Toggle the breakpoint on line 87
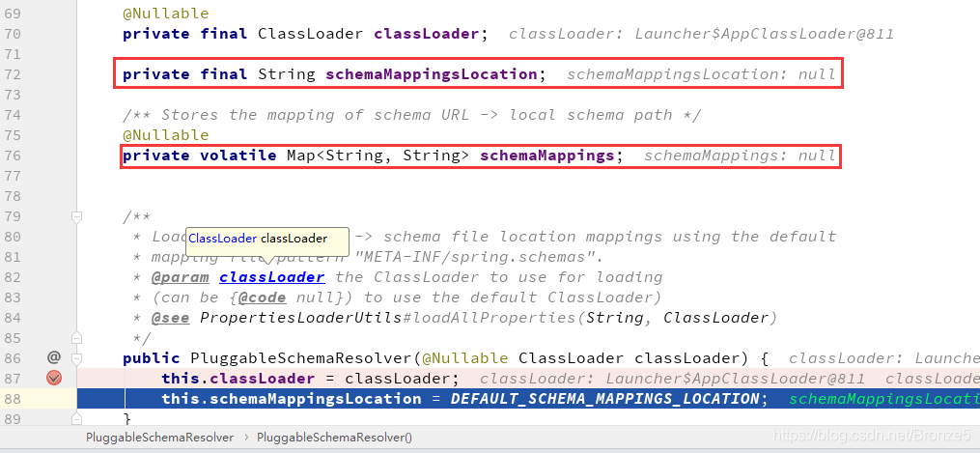This screenshot has height=453, width=980. tap(54, 378)
